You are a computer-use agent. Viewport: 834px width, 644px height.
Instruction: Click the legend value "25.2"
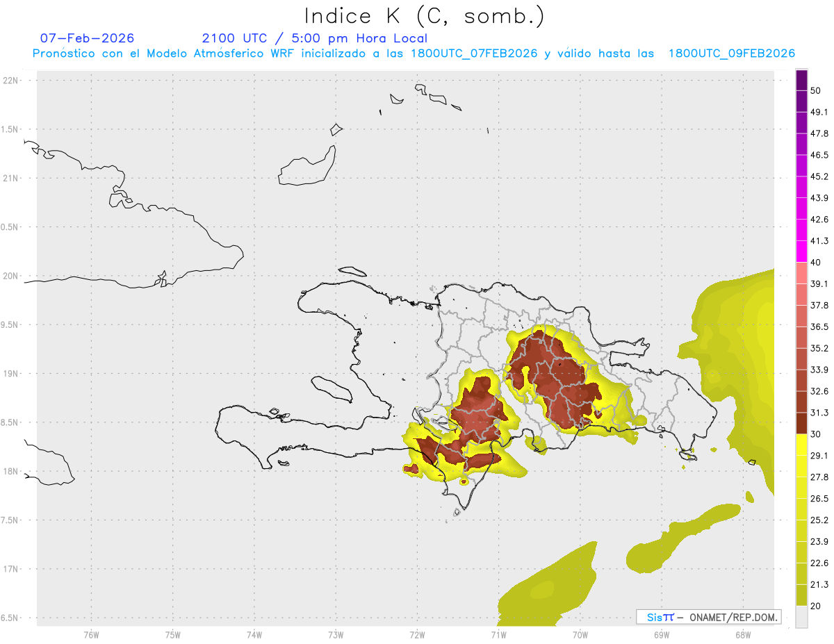coord(819,520)
